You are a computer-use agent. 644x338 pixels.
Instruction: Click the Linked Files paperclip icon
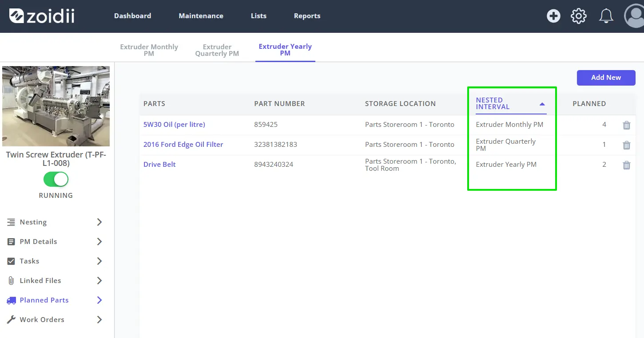pos(11,281)
